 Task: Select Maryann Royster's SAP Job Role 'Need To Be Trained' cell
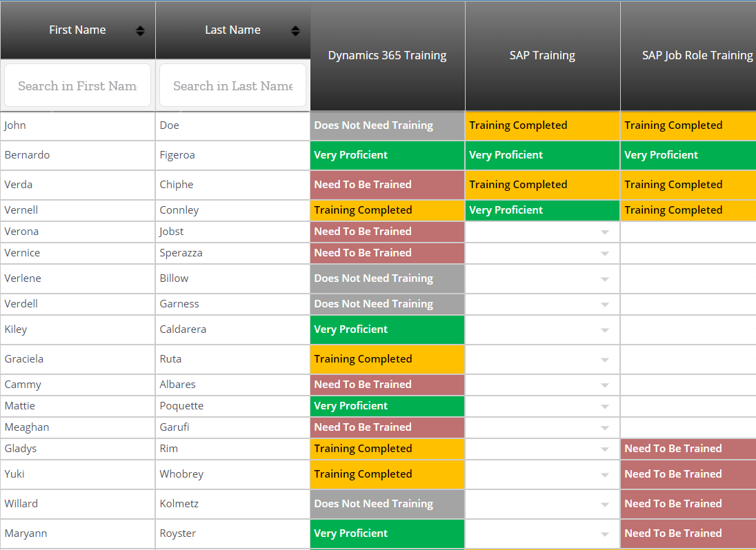click(688, 533)
